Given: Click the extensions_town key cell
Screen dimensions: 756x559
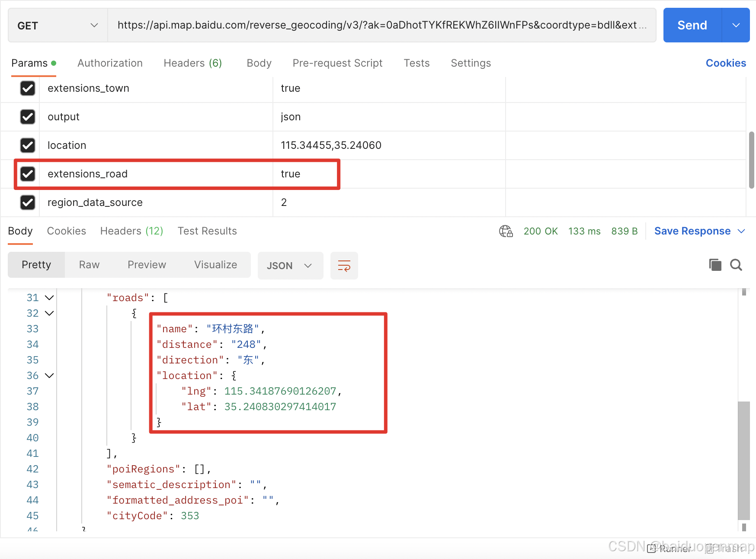Looking at the screenshot, I should 156,88.
